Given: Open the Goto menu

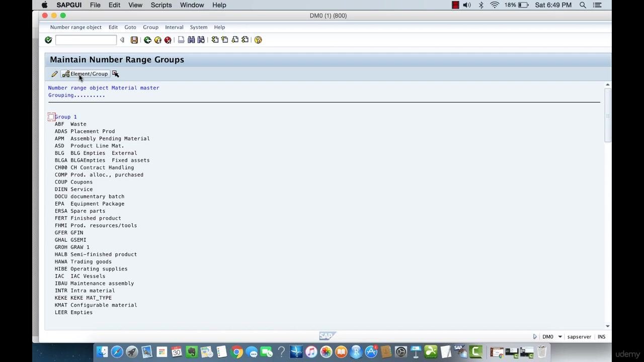Looking at the screenshot, I should (x=130, y=27).
